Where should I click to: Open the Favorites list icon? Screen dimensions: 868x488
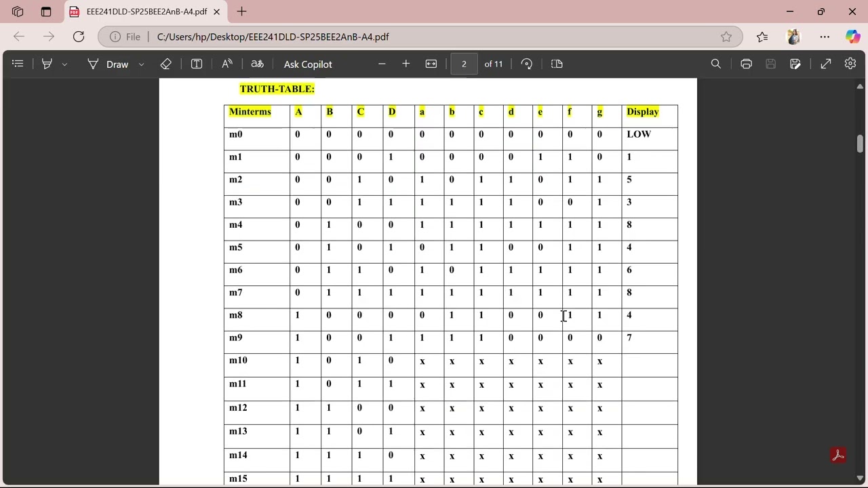pos(762,37)
